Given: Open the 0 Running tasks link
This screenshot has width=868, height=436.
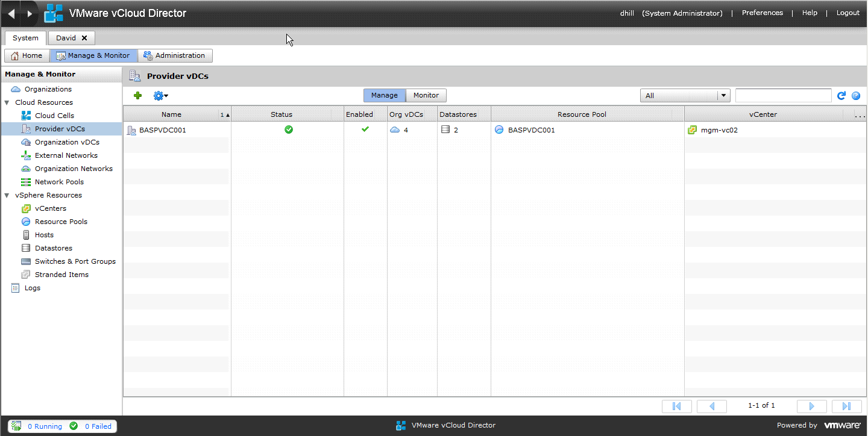Looking at the screenshot, I should (45, 426).
